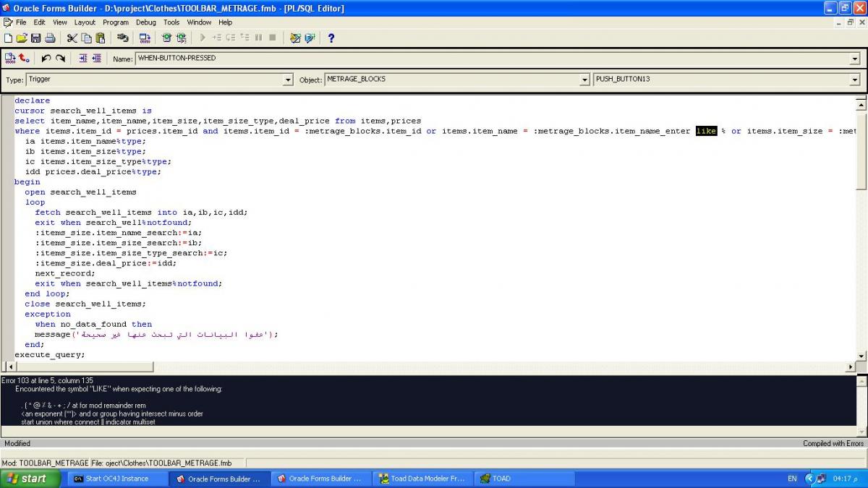Image resolution: width=868 pixels, height=488 pixels.
Task: Click the code editor scroll-down arrow
Action: point(861,356)
